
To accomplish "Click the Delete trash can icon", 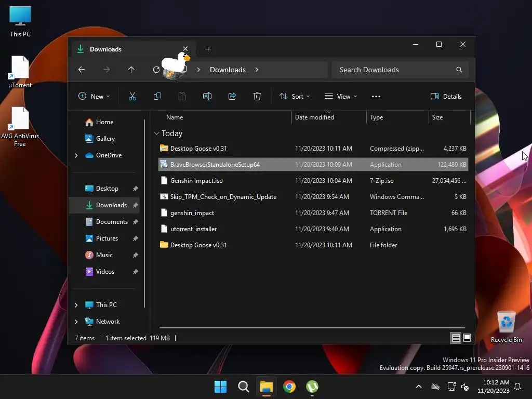I will pyautogui.click(x=257, y=96).
